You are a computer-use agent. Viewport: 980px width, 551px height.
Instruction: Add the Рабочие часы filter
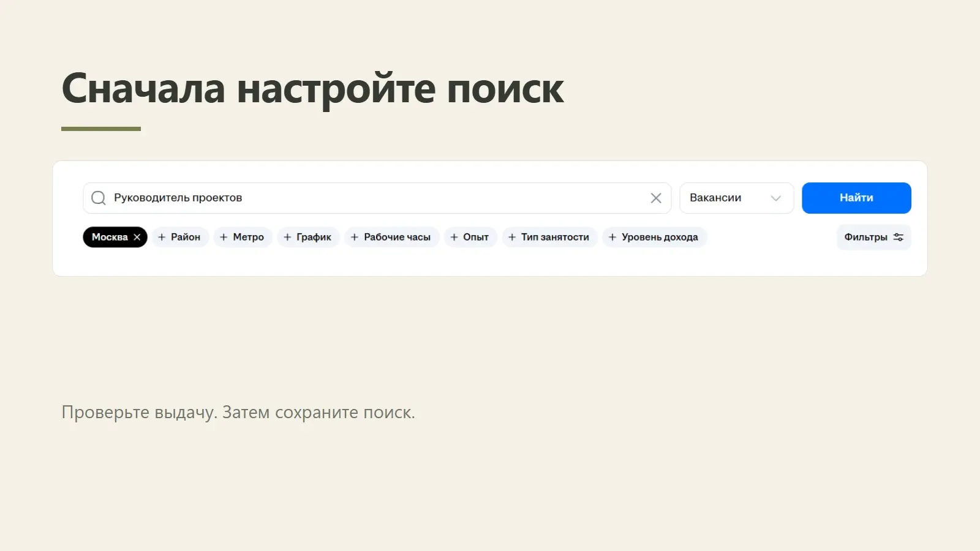[x=391, y=237]
